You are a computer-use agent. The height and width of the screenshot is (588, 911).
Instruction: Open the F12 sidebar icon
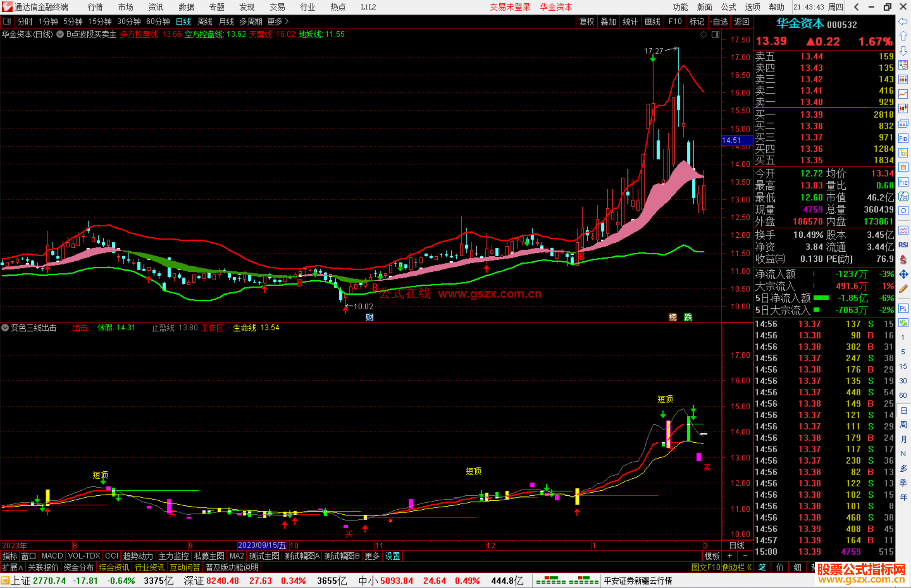point(903,182)
